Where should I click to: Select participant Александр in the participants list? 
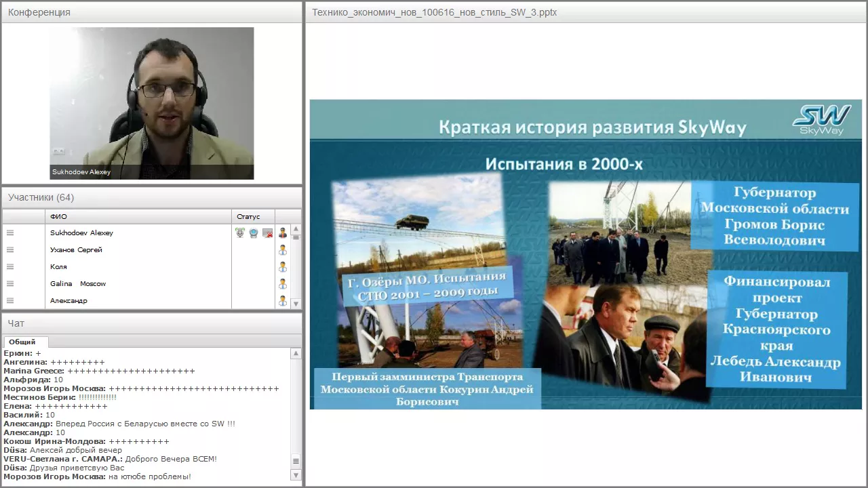(x=138, y=301)
